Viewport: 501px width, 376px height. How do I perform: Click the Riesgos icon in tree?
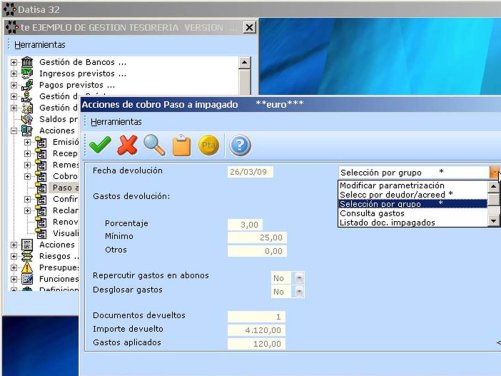tap(27, 256)
